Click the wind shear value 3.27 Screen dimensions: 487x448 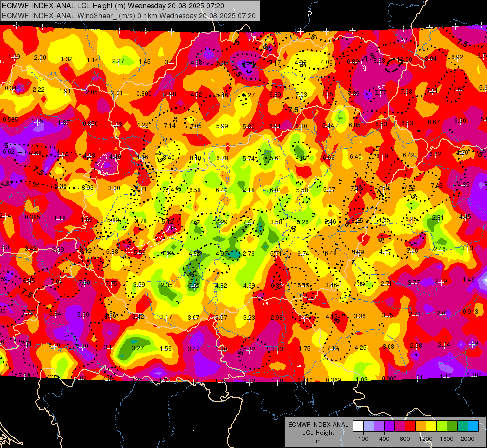tap(138, 348)
